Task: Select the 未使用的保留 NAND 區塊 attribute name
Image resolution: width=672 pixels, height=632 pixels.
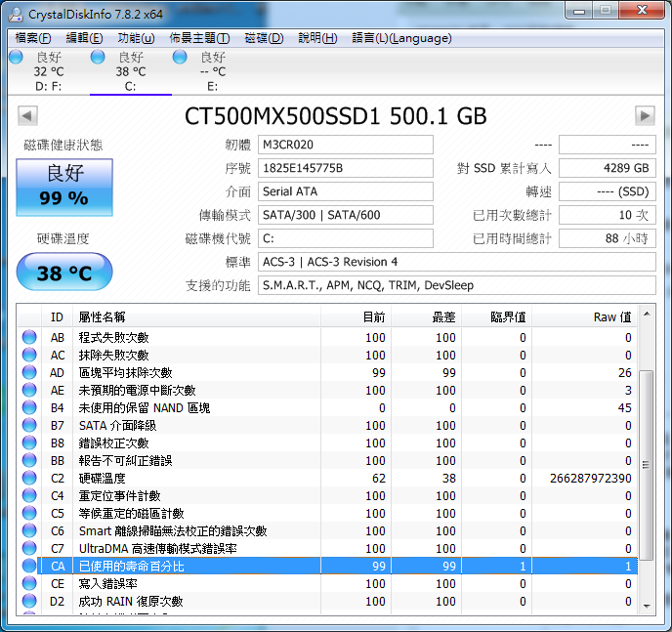Action: click(145, 408)
